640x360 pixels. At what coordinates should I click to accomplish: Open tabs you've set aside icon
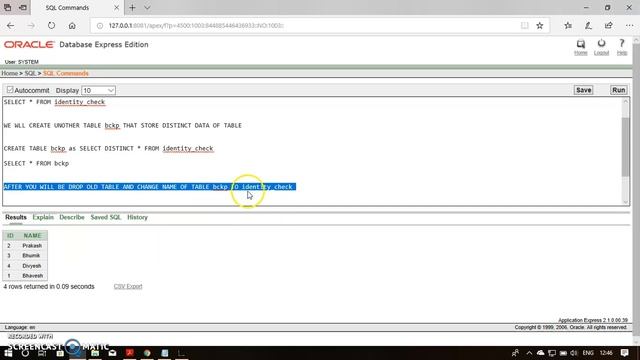point(8,7)
